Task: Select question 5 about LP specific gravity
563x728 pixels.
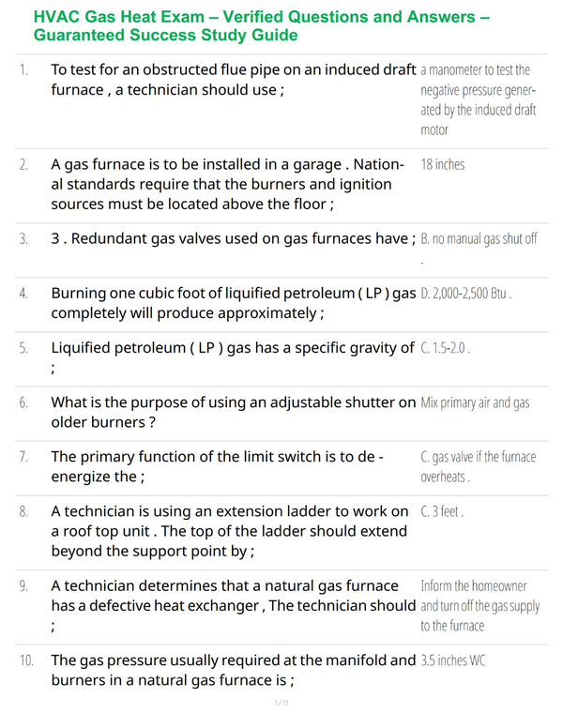Action: click(x=233, y=357)
